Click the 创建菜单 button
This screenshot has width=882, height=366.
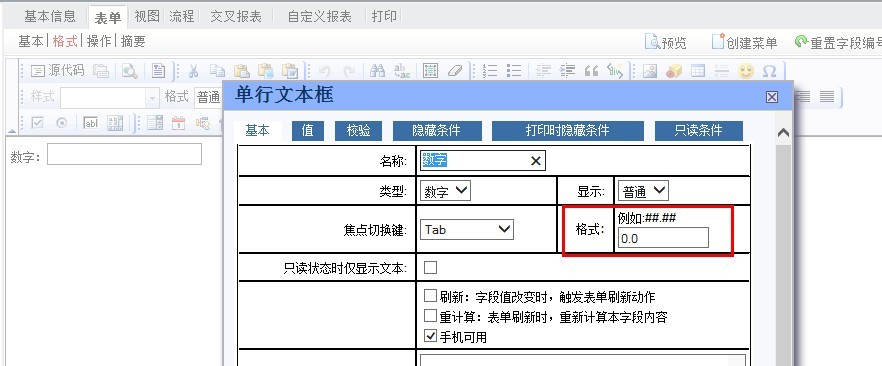click(x=744, y=42)
